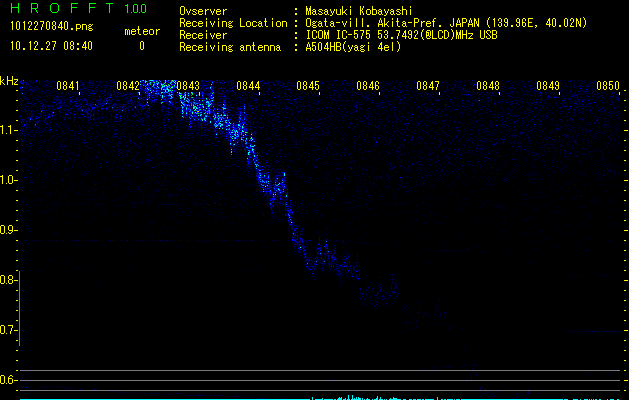Screen dimensions: 629x400
Task: Click the 0845 time axis marker
Action: coord(308,86)
